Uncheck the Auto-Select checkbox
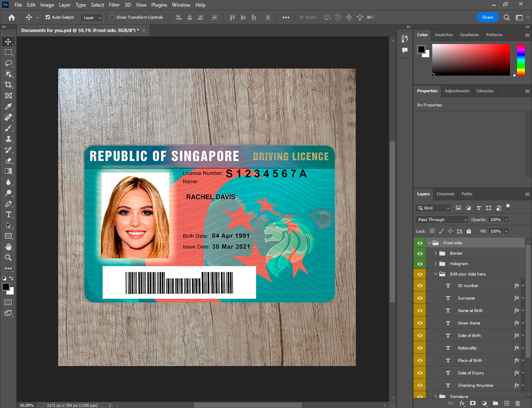532x408 pixels. [48, 17]
